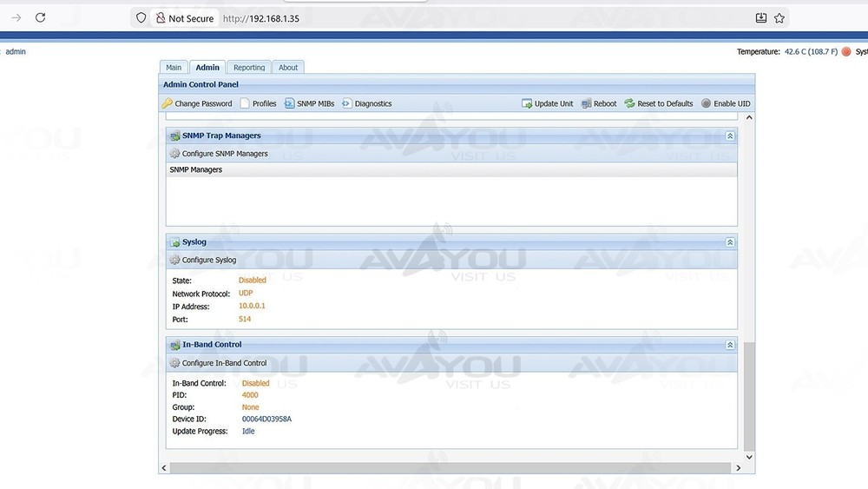Click the Change Password key icon
The width and height of the screenshot is (868, 489).
click(x=168, y=103)
